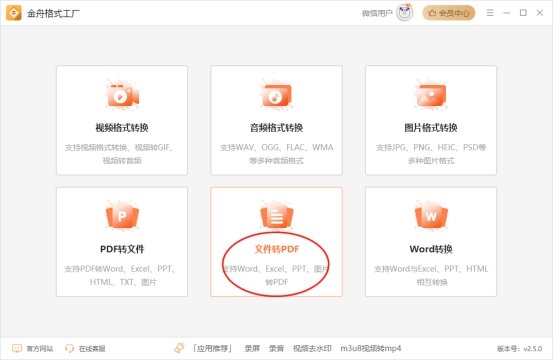
Task: Select the 图片格式转换 title
Action: click(x=431, y=128)
